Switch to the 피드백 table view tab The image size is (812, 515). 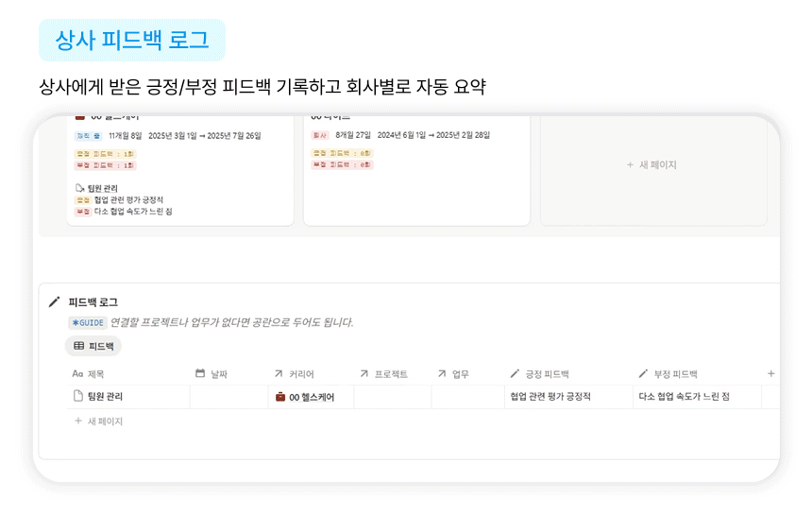coord(93,347)
